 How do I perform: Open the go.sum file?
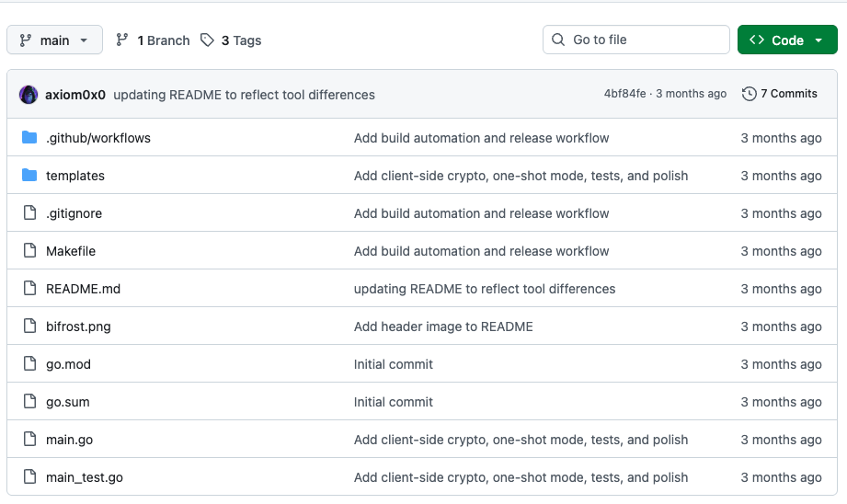[x=67, y=402]
